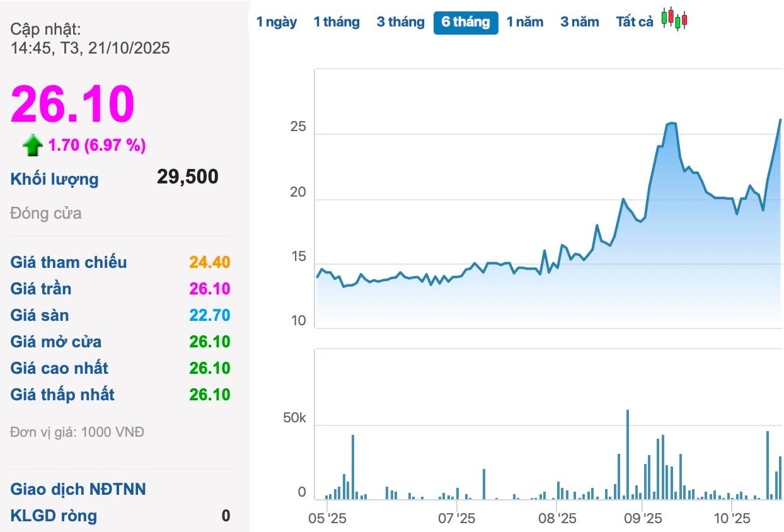The width and height of the screenshot is (784, 532).
Task: Choose the '3 tháng' range
Action: point(401,22)
